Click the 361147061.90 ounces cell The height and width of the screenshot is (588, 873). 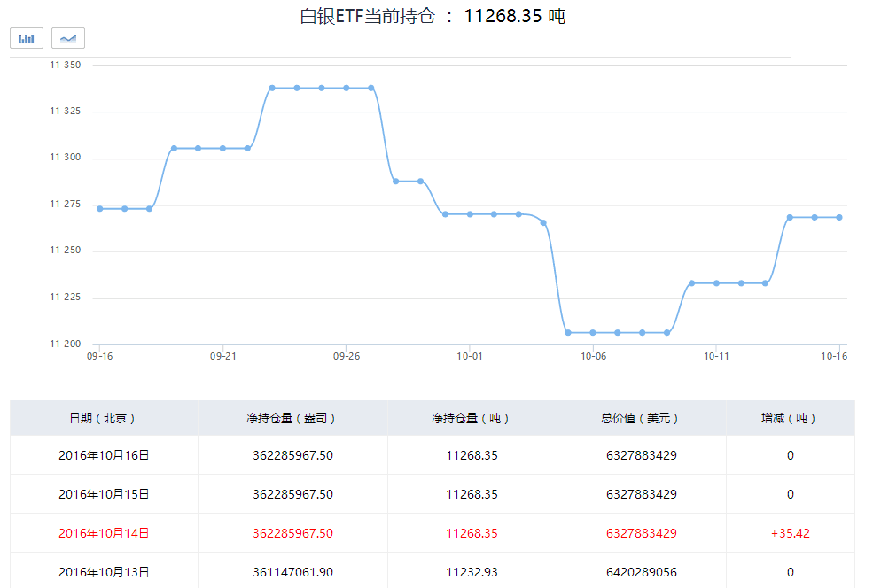click(x=292, y=572)
